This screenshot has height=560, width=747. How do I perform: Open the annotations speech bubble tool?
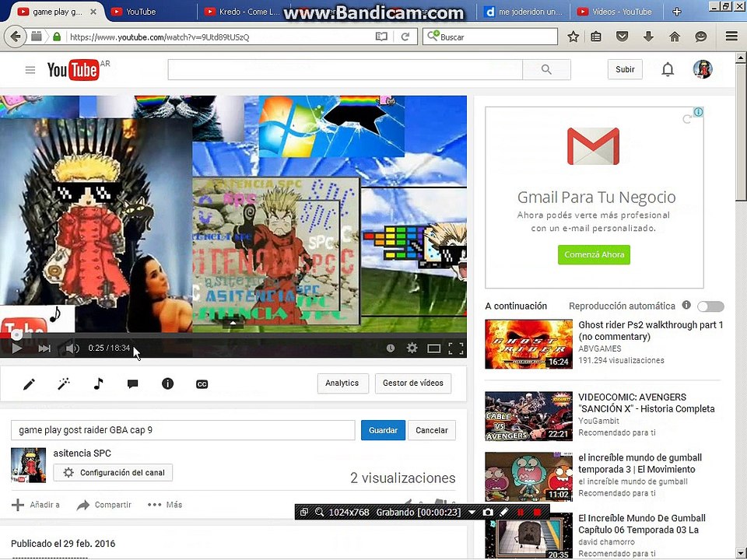[x=133, y=383]
